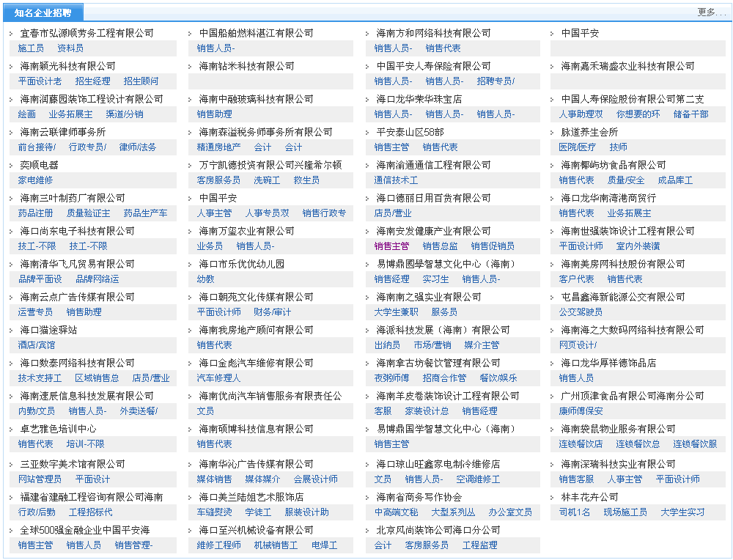Click the 媒体销售 job link

click(x=214, y=479)
